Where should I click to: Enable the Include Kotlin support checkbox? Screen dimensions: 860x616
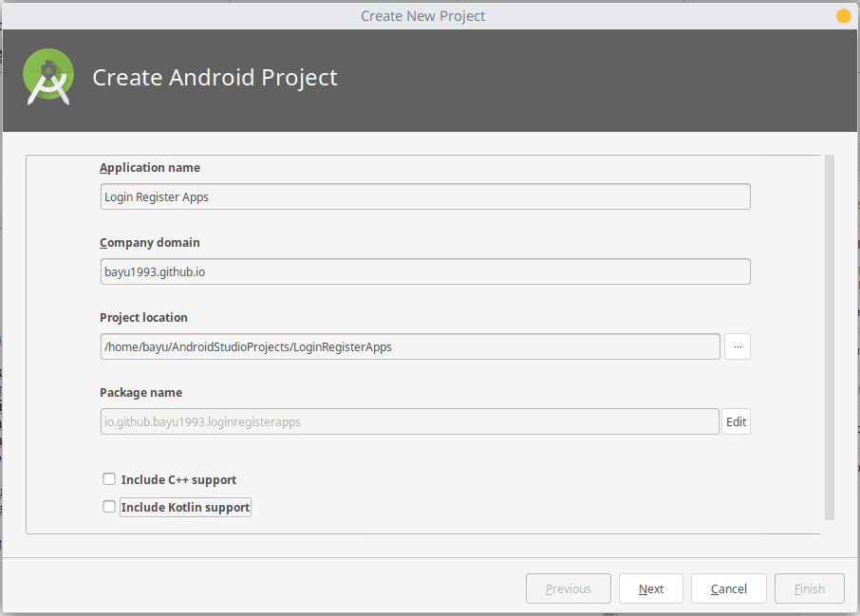click(x=109, y=507)
